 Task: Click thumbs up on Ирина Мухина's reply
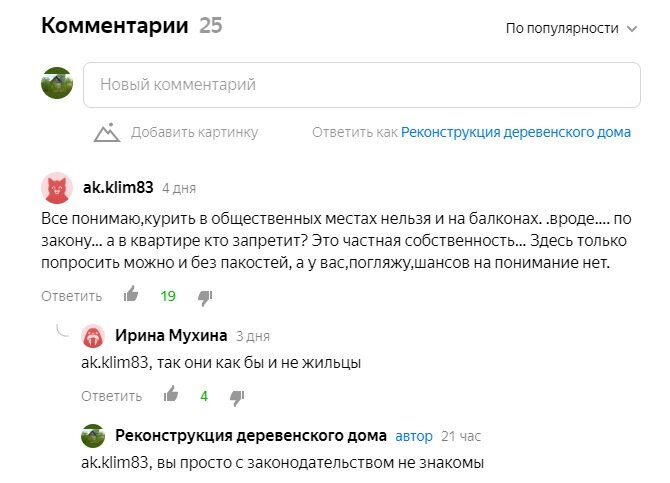(171, 394)
